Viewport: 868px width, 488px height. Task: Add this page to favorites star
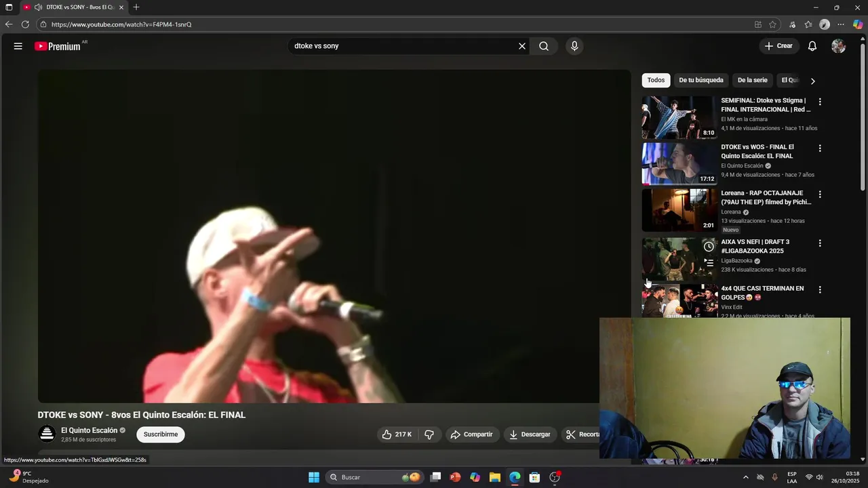point(772,24)
